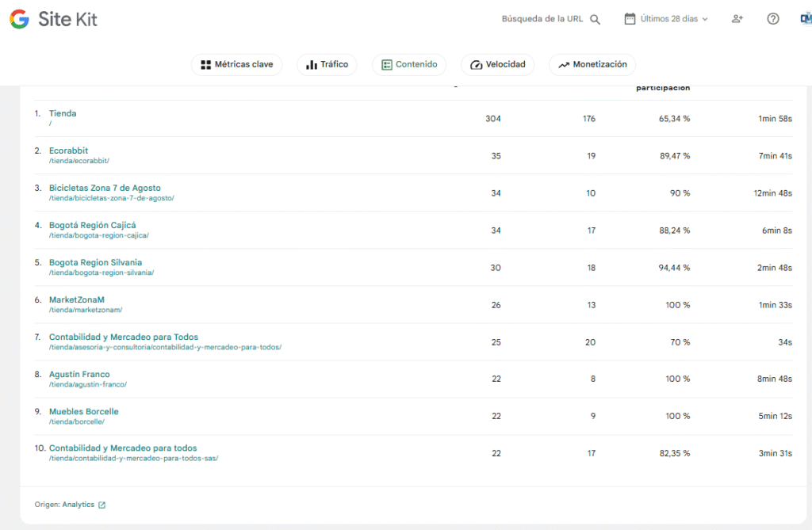The width and height of the screenshot is (812, 530).
Task: Open Bicicletas Zona 7 de Agosto link
Action: click(x=105, y=188)
